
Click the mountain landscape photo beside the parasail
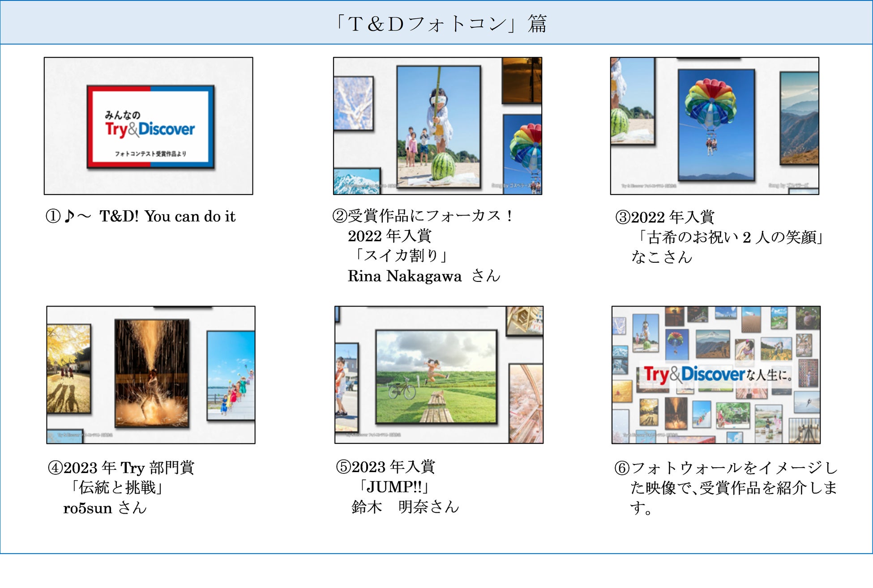[799, 119]
